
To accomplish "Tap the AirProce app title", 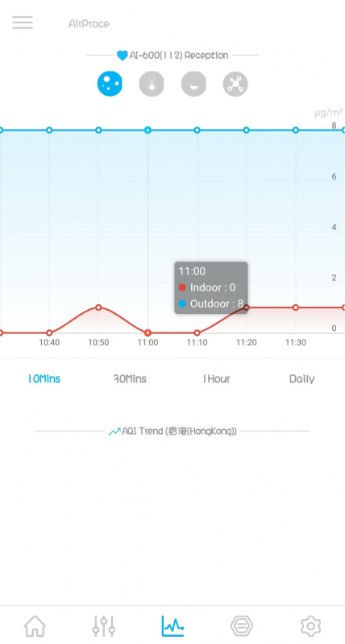I will pos(89,24).
